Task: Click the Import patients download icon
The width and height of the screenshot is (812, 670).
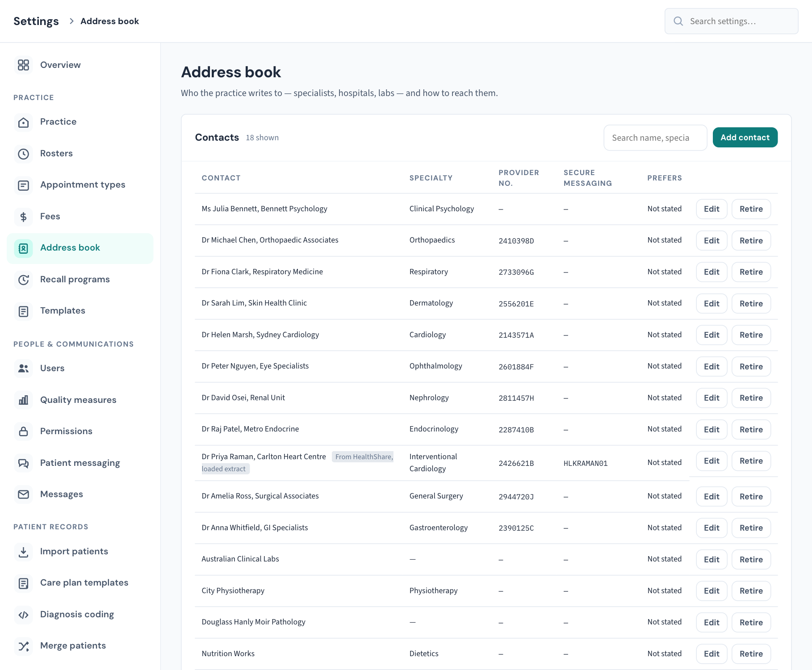Action: click(x=23, y=552)
